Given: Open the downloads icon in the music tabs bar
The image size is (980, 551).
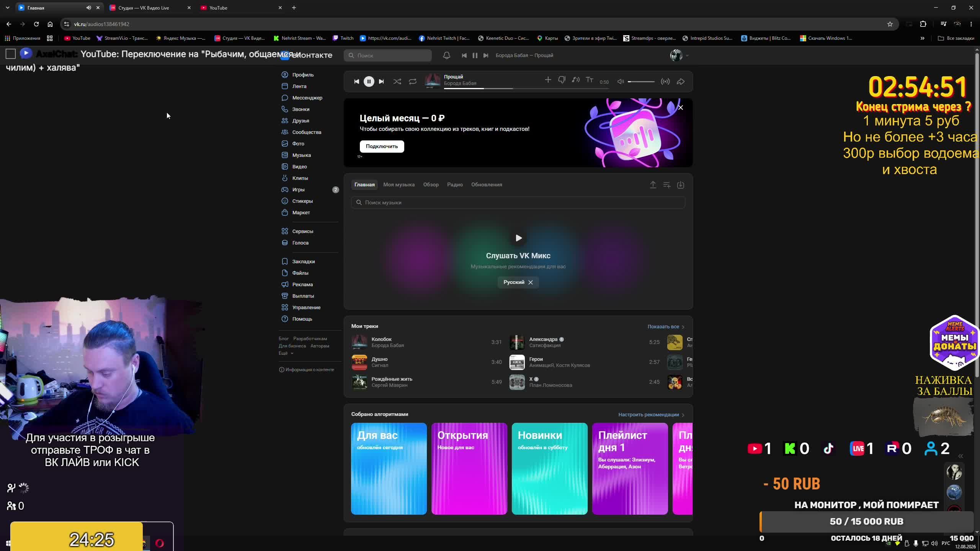Looking at the screenshot, I should pos(681,185).
